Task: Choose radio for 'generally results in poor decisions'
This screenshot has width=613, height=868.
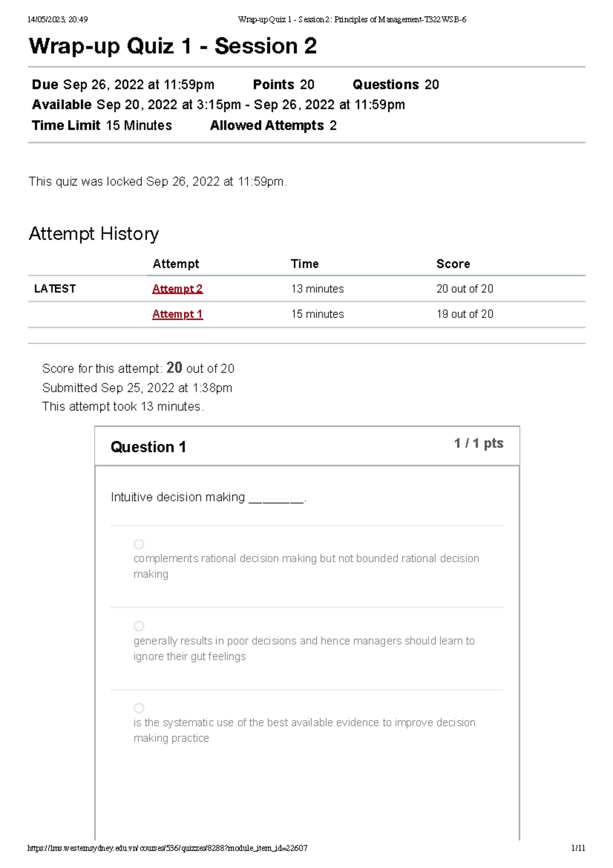Action: 139,626
